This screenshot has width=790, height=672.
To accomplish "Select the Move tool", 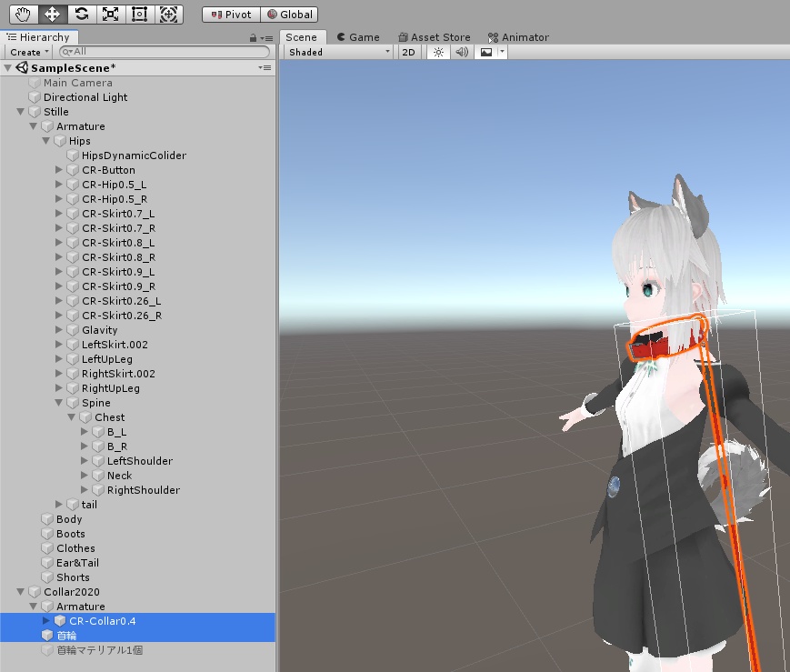I will (53, 15).
